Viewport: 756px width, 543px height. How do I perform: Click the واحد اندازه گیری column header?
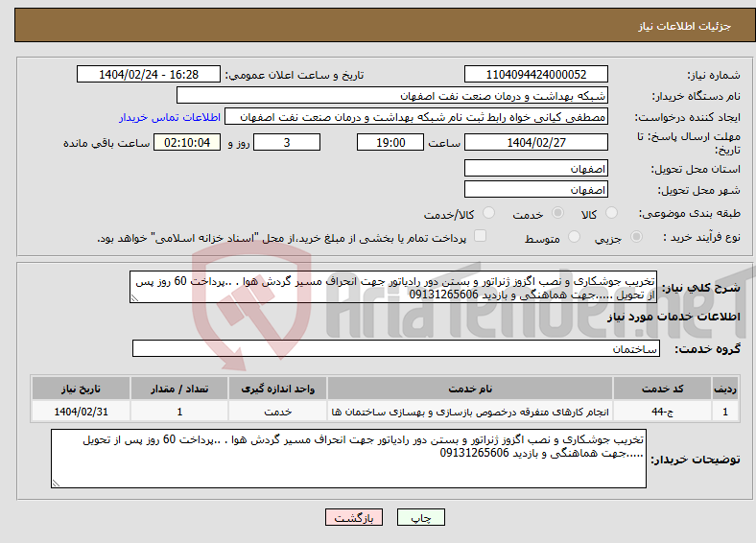click(277, 389)
